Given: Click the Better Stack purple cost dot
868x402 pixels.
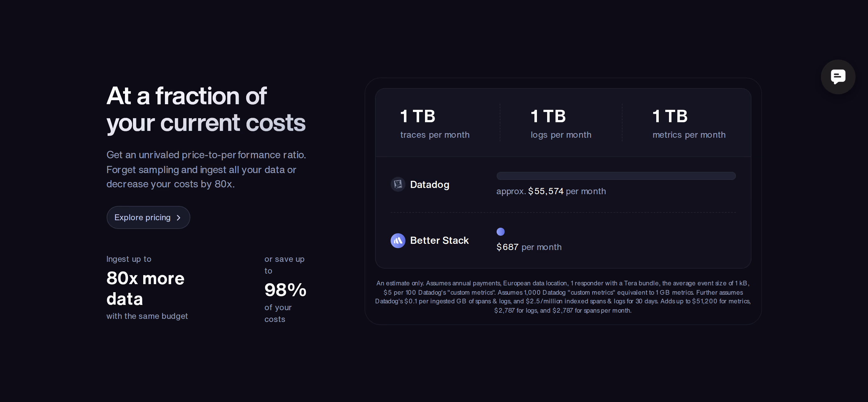Looking at the screenshot, I should tap(500, 232).
